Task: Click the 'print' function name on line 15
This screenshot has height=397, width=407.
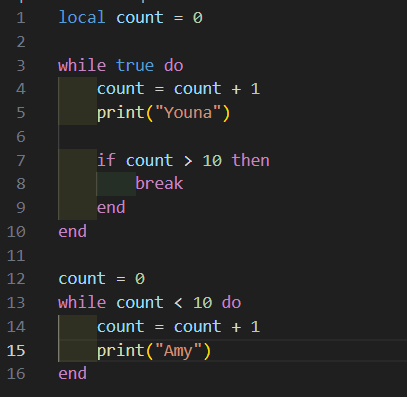Action: click(x=121, y=351)
